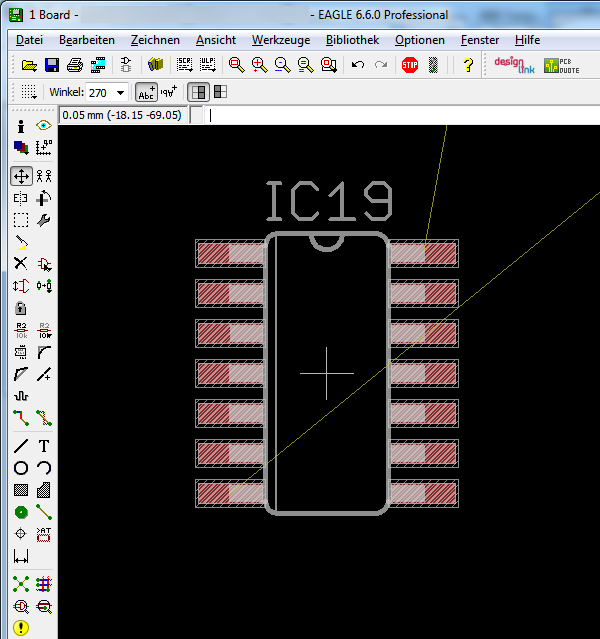The image size is (600, 639).
Task: Select the Rotate tool
Action: 44,198
